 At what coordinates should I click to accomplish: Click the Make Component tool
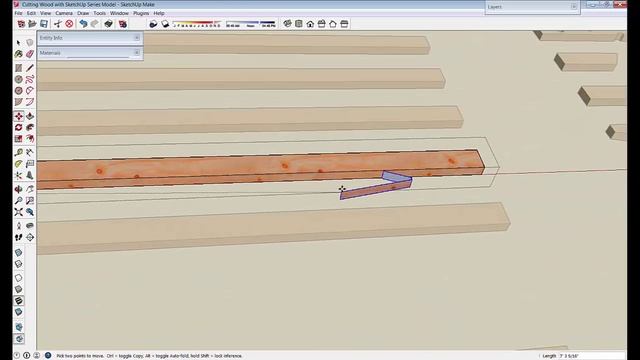point(29,42)
